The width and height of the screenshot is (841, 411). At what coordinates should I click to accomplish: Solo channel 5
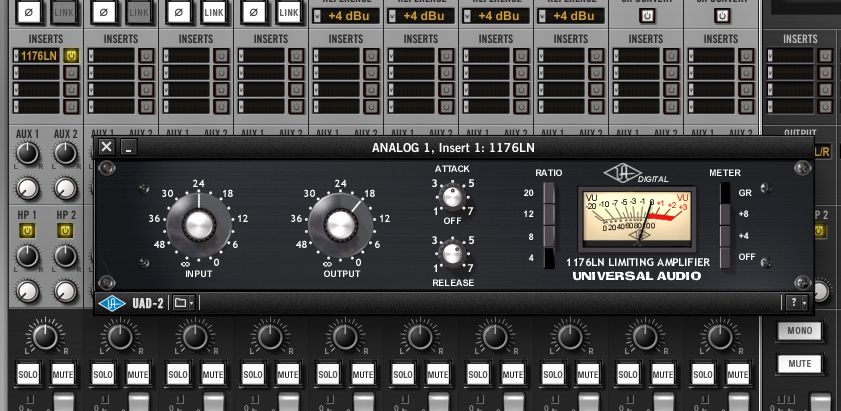coord(328,374)
